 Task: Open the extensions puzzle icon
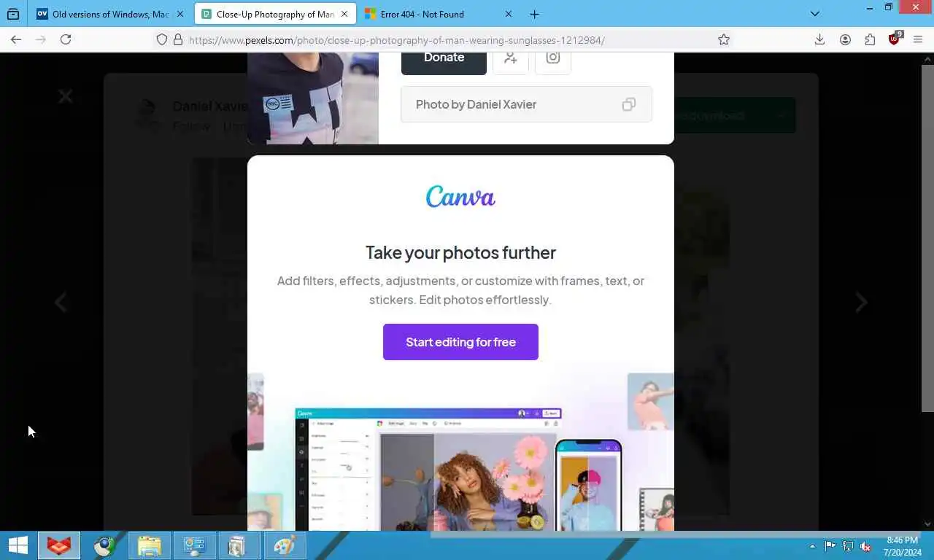[x=870, y=39]
